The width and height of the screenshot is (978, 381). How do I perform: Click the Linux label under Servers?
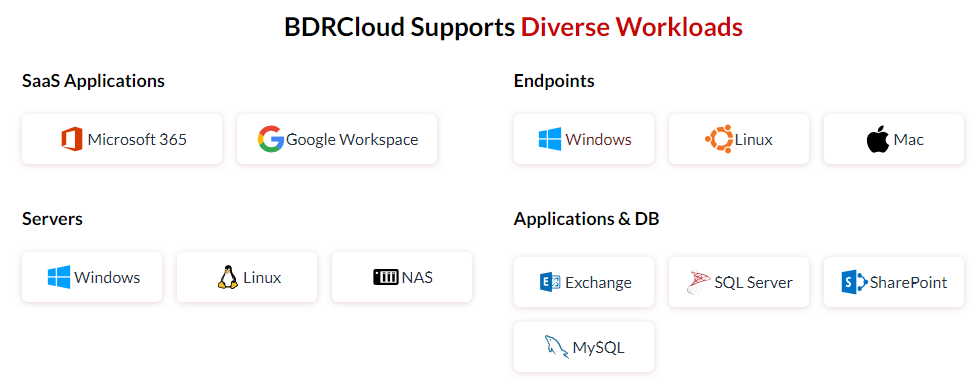pos(262,277)
